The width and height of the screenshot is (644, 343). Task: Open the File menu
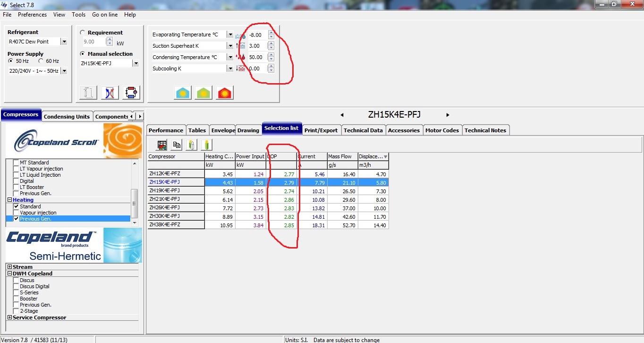(7, 15)
